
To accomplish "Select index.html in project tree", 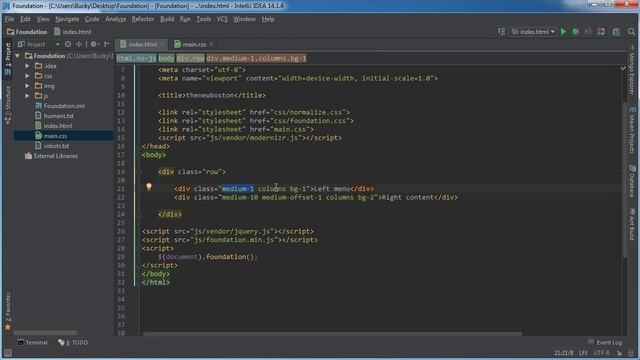I will coord(58,126).
